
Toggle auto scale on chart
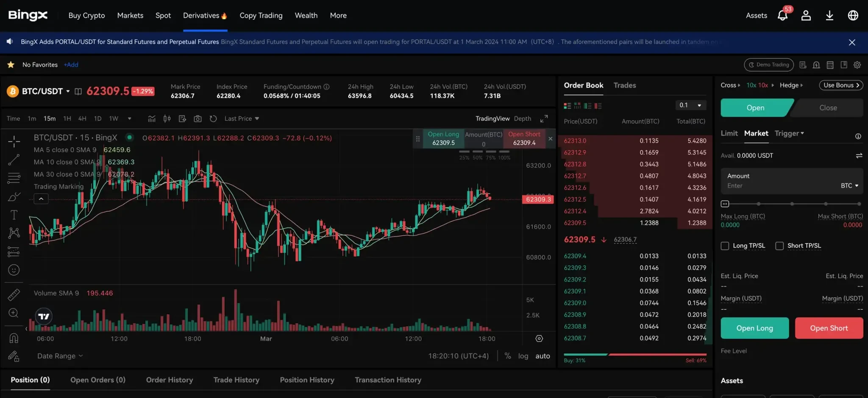coord(542,356)
